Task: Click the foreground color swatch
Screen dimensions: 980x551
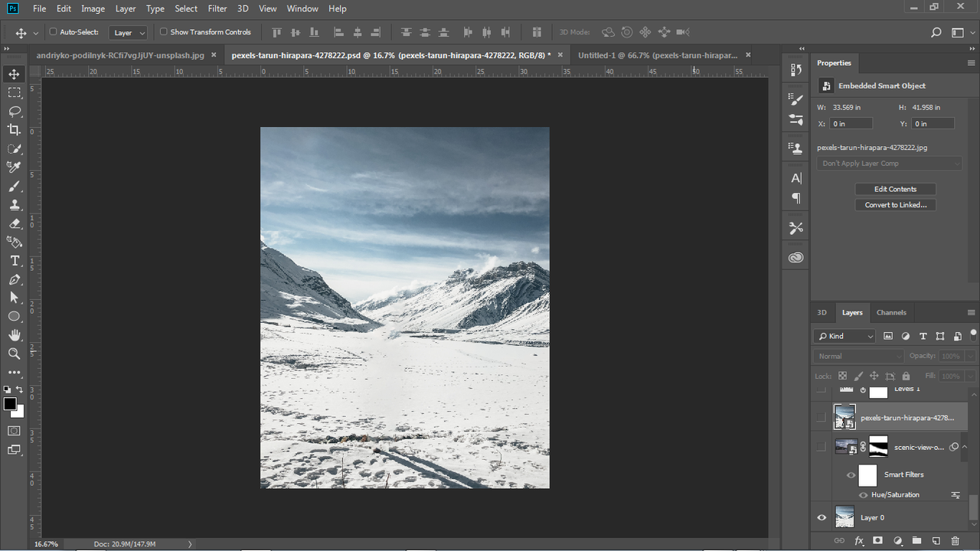Action: click(9, 404)
